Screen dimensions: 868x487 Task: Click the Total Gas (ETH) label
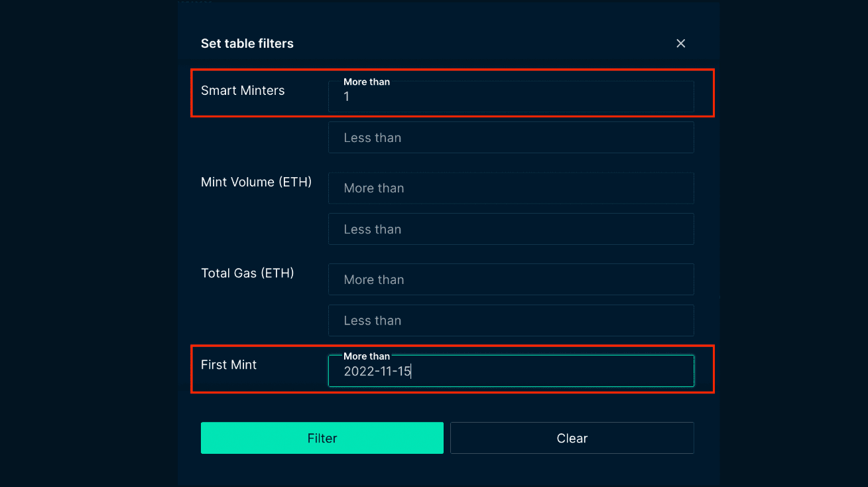tap(247, 273)
